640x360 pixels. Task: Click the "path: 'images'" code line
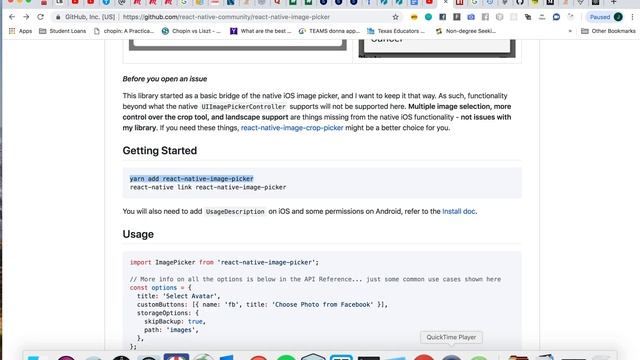[171, 330]
